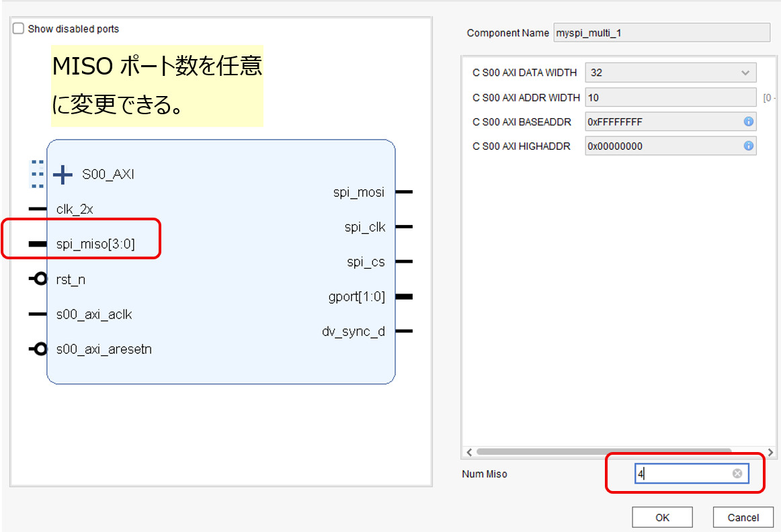Click the OK button

click(x=662, y=517)
